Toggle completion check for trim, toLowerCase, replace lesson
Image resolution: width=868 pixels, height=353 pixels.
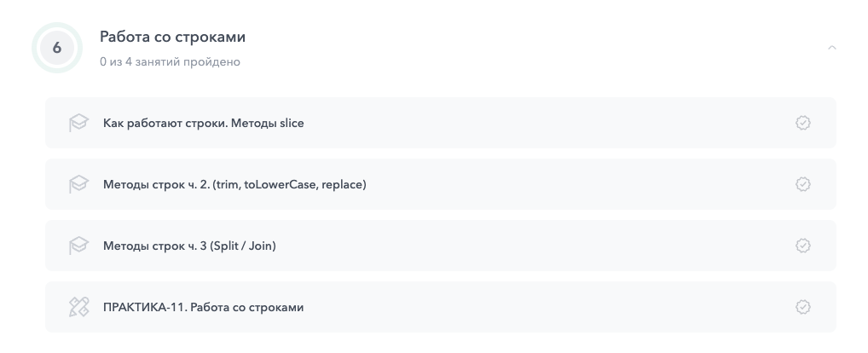click(x=802, y=184)
